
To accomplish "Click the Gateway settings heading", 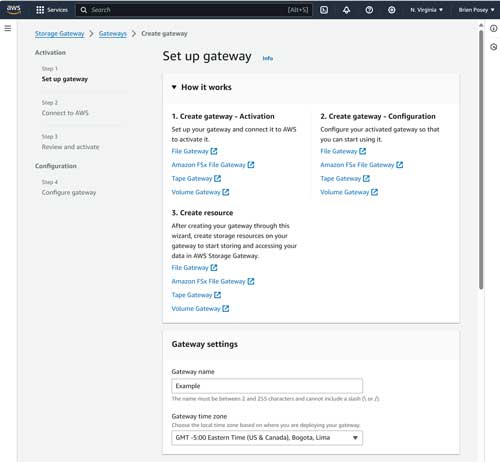I will click(205, 344).
